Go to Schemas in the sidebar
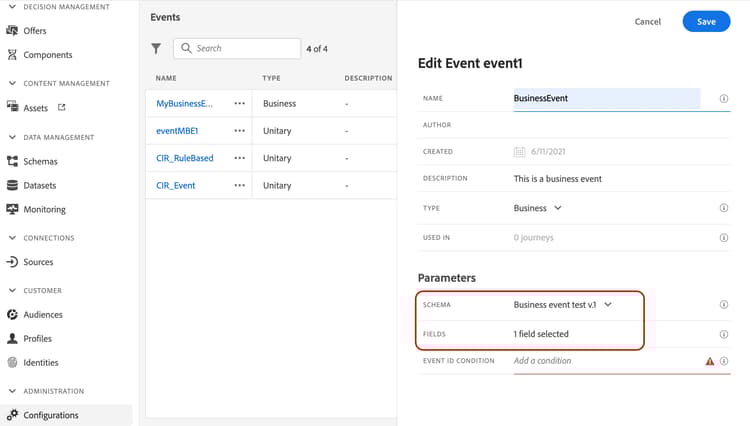The width and height of the screenshot is (750, 426). (x=40, y=161)
